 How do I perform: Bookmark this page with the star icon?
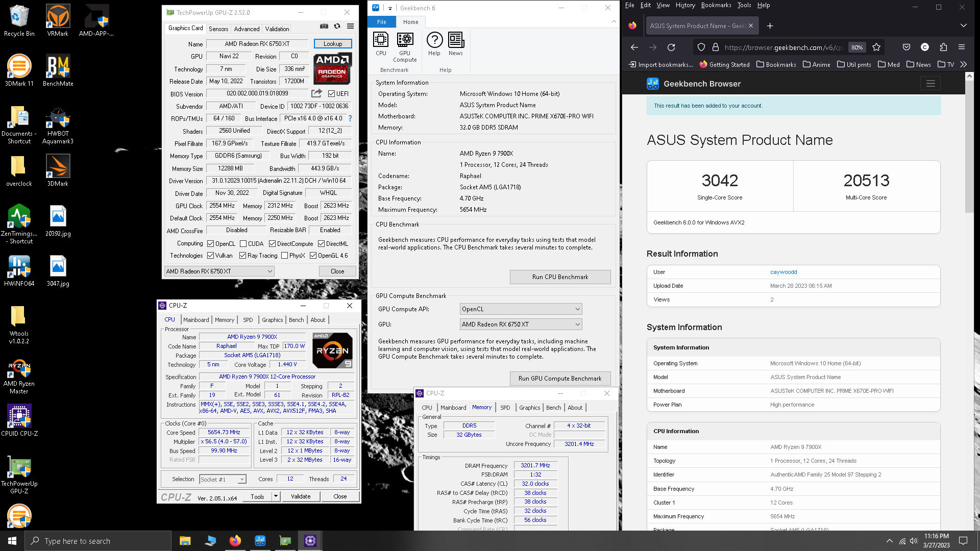(x=876, y=47)
